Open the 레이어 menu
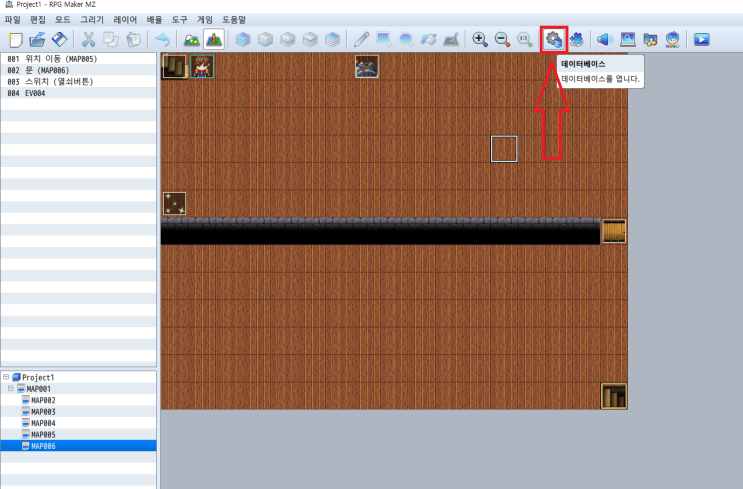This screenshot has height=489, width=743. [x=125, y=19]
